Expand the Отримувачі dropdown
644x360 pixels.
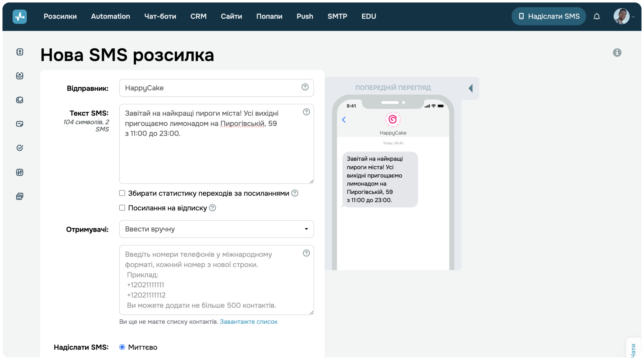216,229
